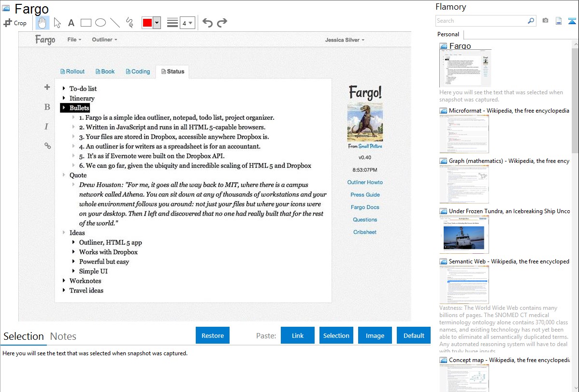Open the Outliner menu
The height and width of the screenshot is (392, 579).
(104, 40)
